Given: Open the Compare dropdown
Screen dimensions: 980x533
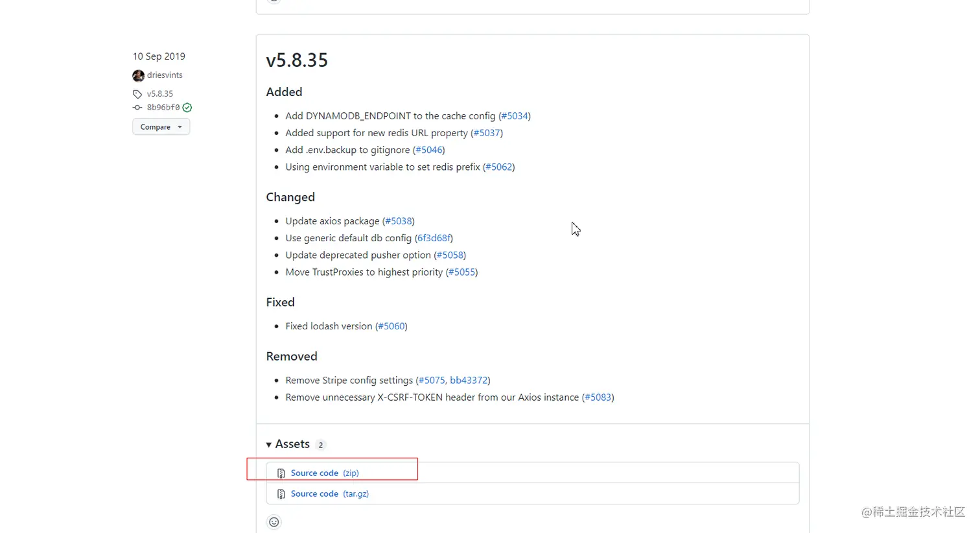Looking at the screenshot, I should (161, 127).
